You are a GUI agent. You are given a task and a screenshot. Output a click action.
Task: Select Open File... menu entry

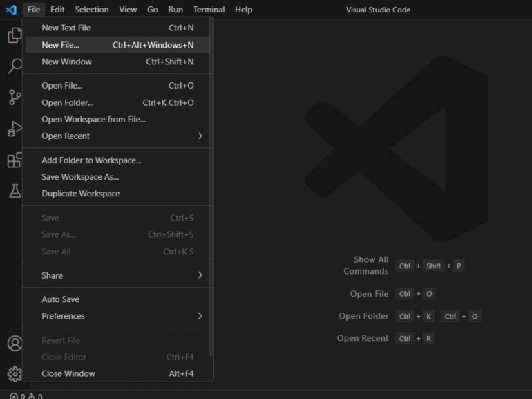(117, 86)
